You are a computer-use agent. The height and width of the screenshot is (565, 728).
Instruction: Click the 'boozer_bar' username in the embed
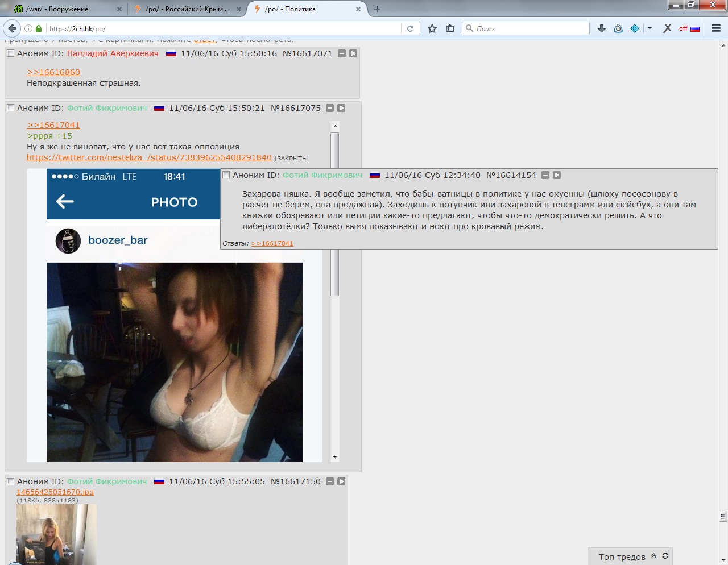point(118,240)
